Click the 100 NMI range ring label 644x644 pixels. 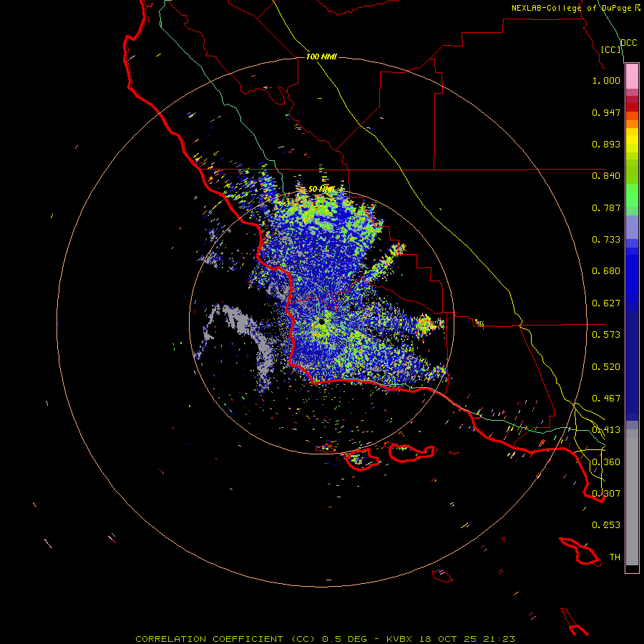(x=321, y=57)
